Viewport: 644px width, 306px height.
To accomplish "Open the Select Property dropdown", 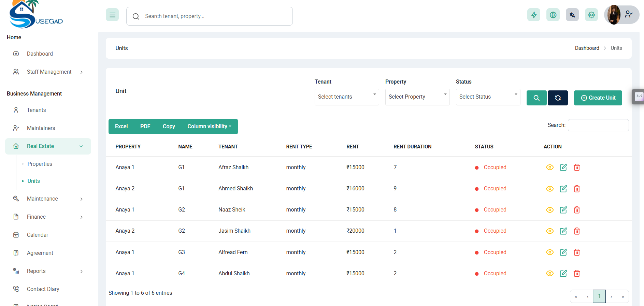I will pyautogui.click(x=417, y=97).
